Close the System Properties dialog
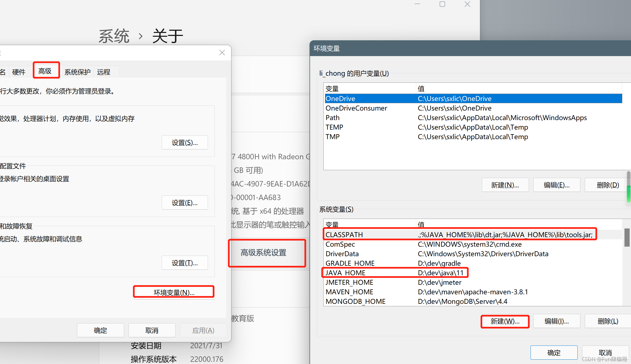 coord(222,53)
